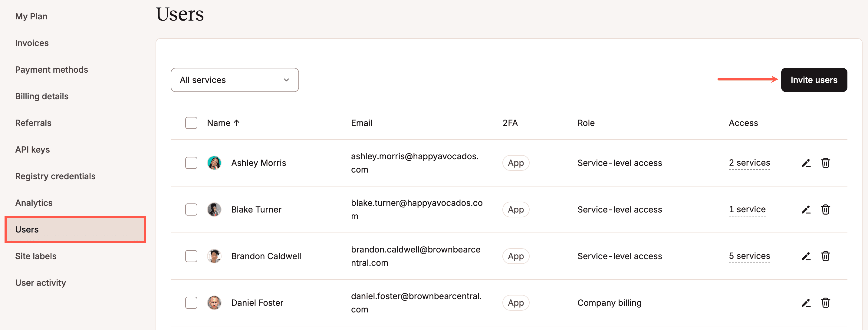Viewport: 868px width, 330px height.
Task: Click the App 2FA badge for Blake Turner
Action: click(x=515, y=210)
